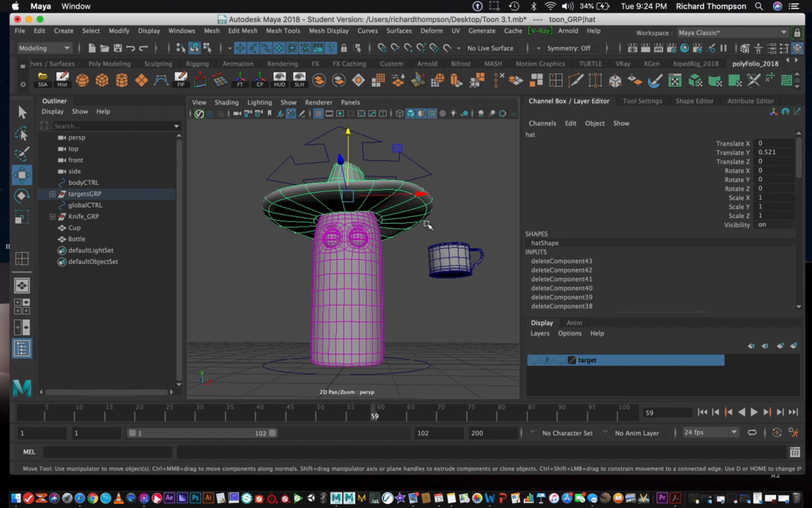This screenshot has height=508, width=812.
Task: Click the Save Scene icon
Action: coord(117,48)
